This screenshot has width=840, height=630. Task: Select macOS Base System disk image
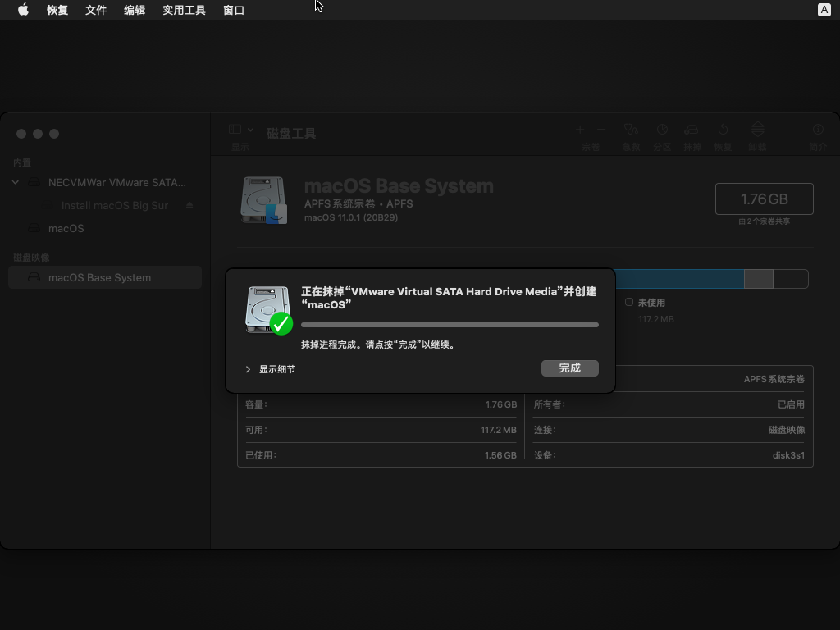point(105,277)
